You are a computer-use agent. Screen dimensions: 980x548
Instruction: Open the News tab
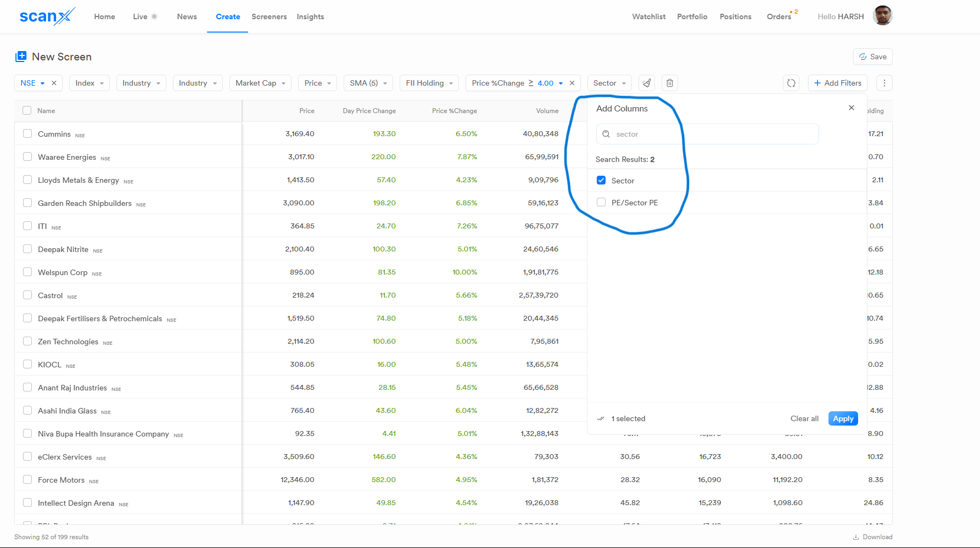[x=187, y=16]
